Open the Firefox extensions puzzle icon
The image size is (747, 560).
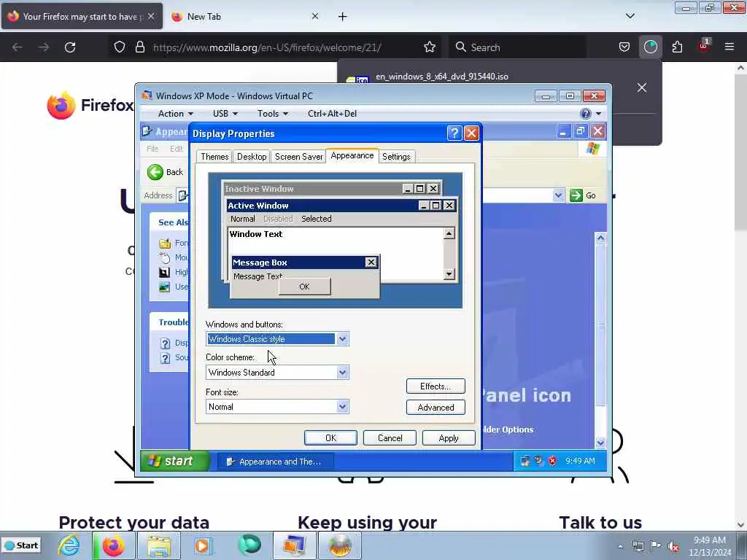point(677,47)
